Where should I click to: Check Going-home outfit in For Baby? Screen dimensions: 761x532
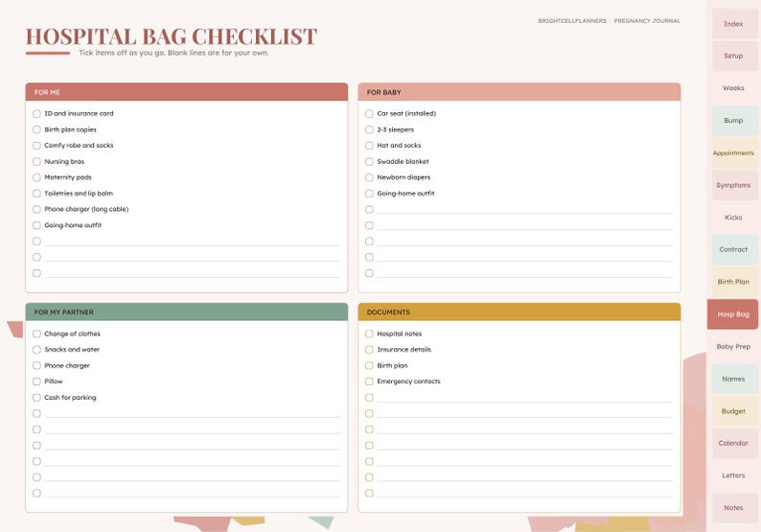point(369,194)
